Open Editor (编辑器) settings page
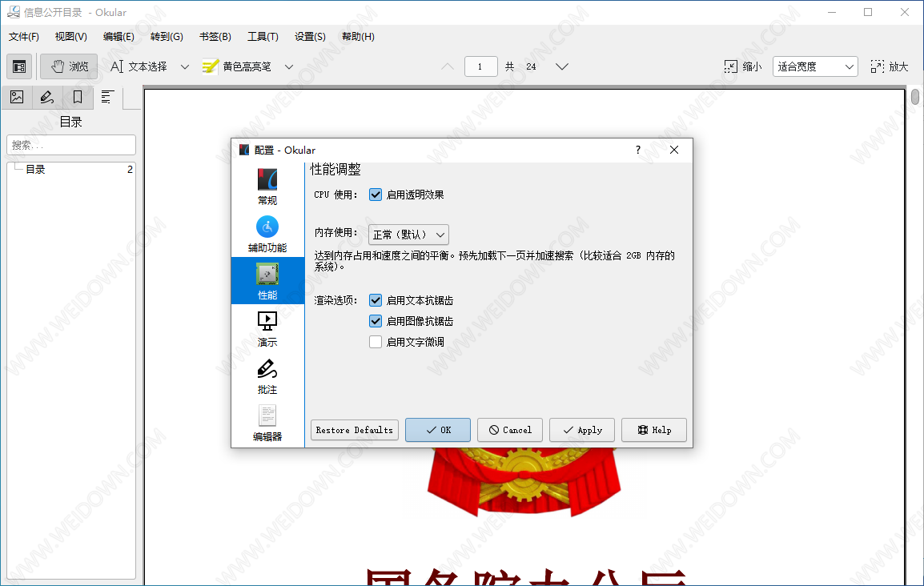924x586 pixels. [x=267, y=423]
